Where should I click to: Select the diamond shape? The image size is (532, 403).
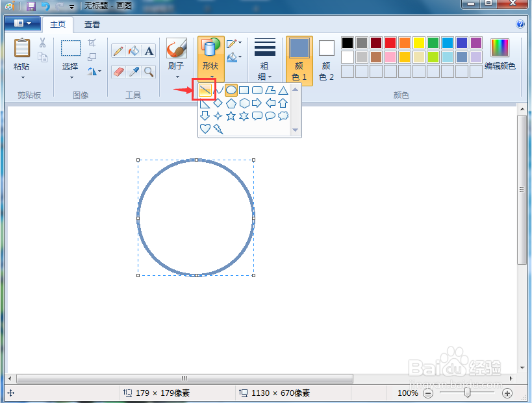click(218, 103)
